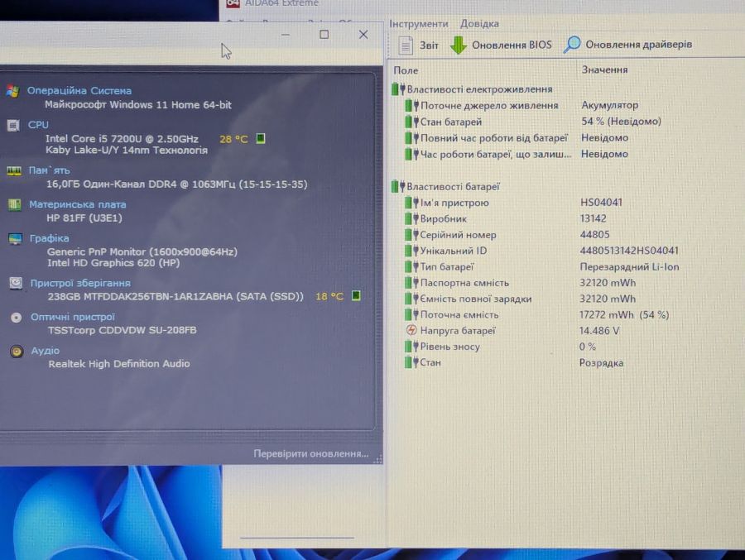This screenshot has width=745, height=560.
Task: Click the Аудіо heading link
Action: pyautogui.click(x=46, y=351)
